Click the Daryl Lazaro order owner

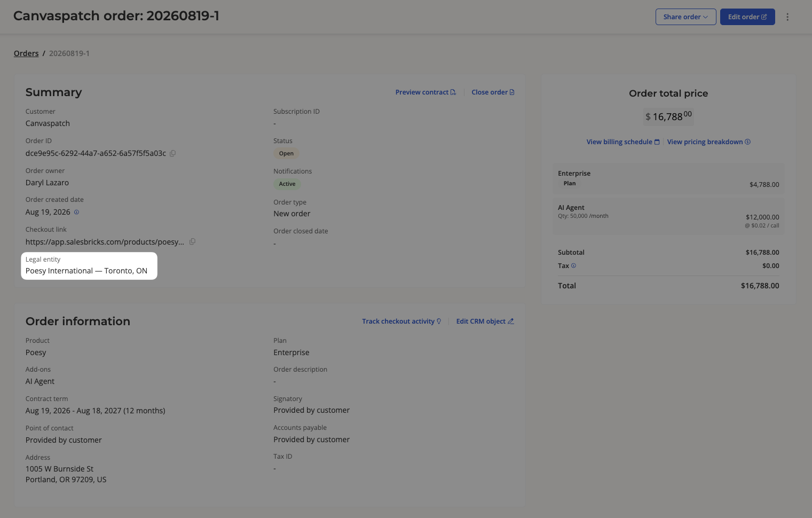47,183
